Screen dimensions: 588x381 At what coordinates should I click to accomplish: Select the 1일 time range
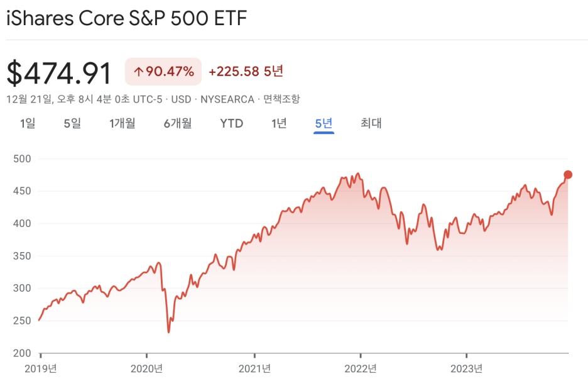point(26,123)
